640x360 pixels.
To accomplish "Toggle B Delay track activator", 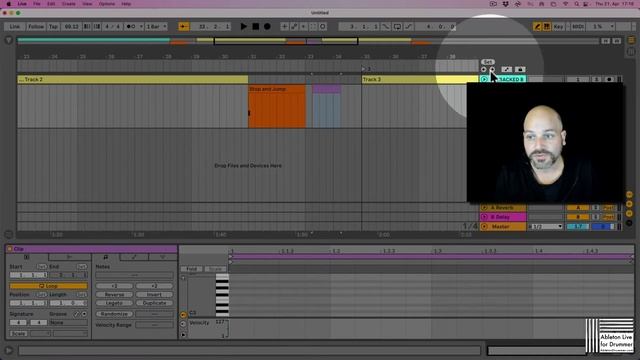I will click(x=578, y=217).
